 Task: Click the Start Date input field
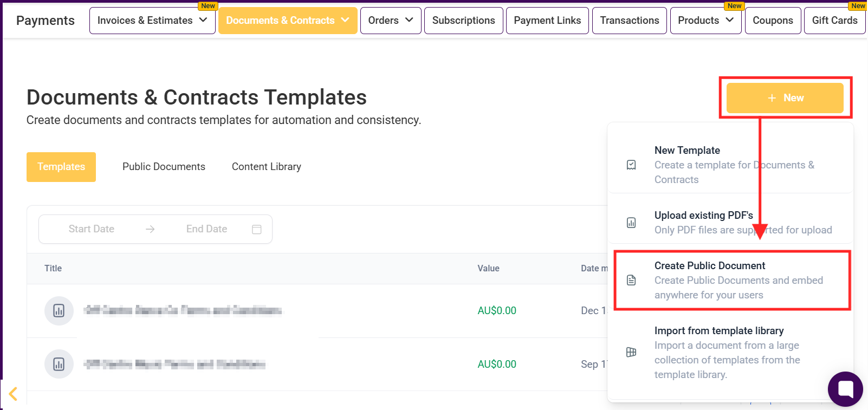point(92,229)
